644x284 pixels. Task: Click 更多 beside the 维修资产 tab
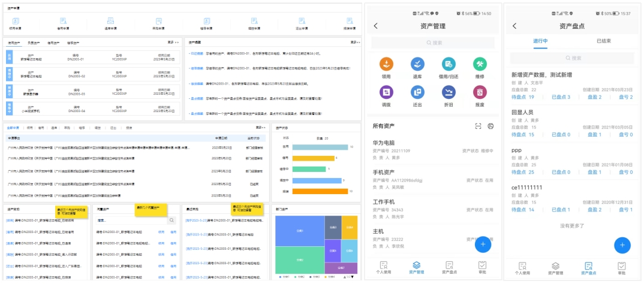click(173, 43)
